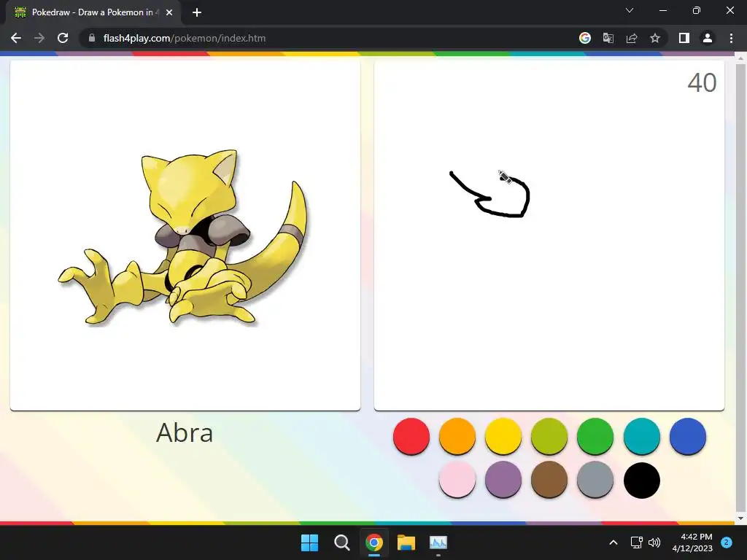Select the red color swatch

(x=411, y=436)
